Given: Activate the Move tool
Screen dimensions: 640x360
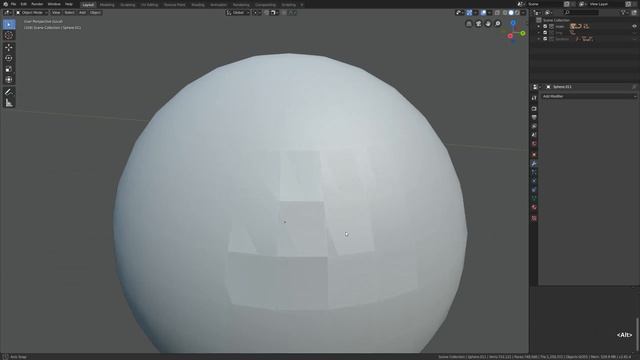Looking at the screenshot, I should (9, 47).
